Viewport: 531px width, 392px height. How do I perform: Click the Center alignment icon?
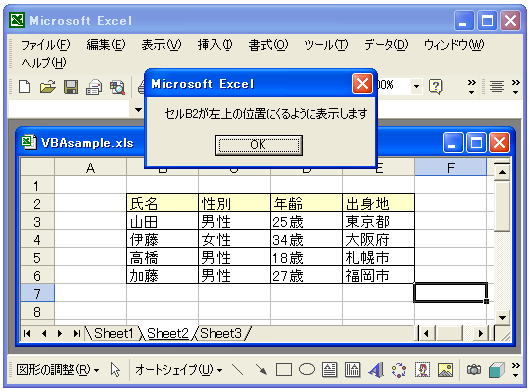pos(496,86)
